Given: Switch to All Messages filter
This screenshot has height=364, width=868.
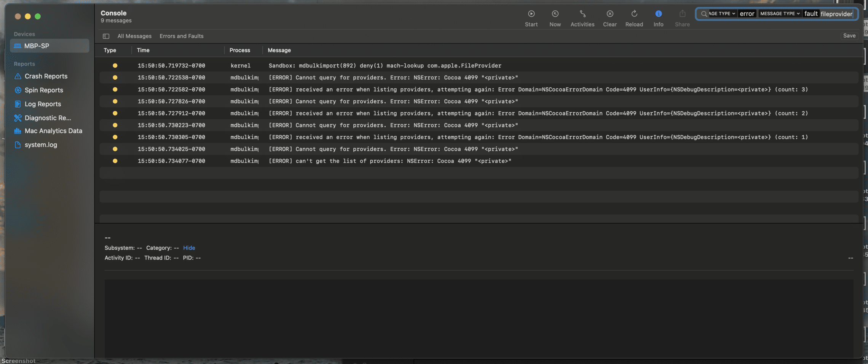Looking at the screenshot, I should (134, 36).
